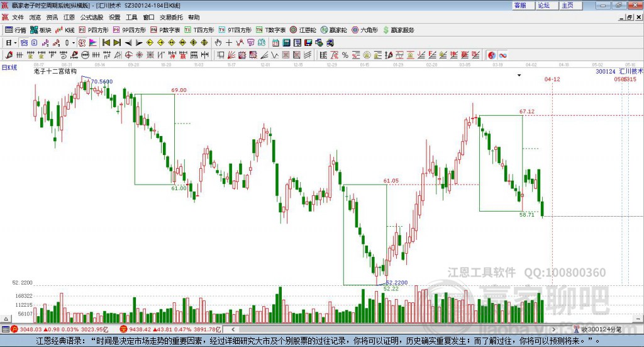The height and width of the screenshot is (347, 644).
Task: Click the black right arrow icon
Action: tap(139, 43)
